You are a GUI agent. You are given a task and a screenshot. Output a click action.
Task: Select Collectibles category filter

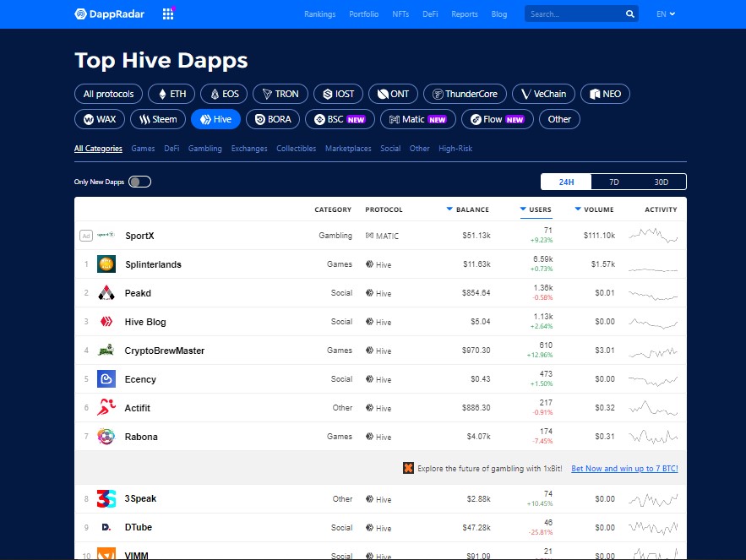[296, 149]
